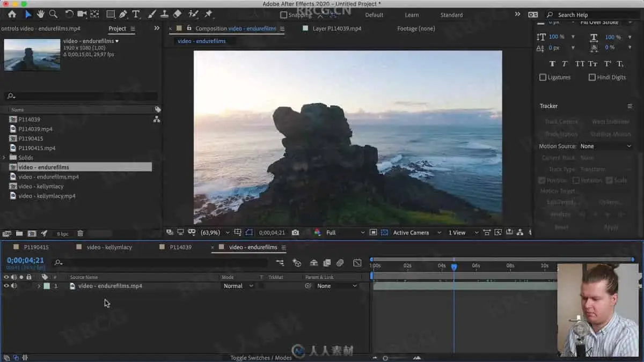Delete selected item with trash icon
Viewport: 644px width, 362px height.
(x=80, y=234)
